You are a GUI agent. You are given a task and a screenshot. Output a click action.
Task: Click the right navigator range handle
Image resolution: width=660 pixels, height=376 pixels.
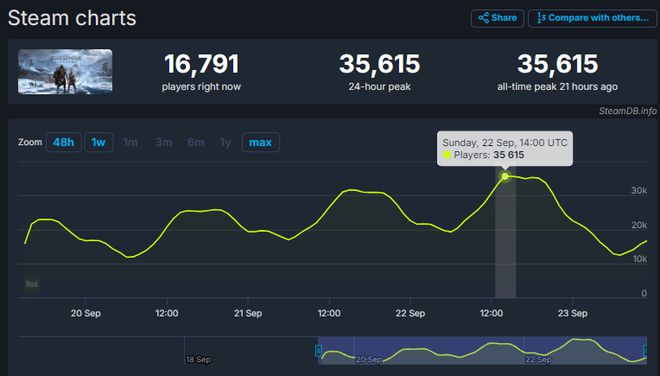click(x=646, y=350)
